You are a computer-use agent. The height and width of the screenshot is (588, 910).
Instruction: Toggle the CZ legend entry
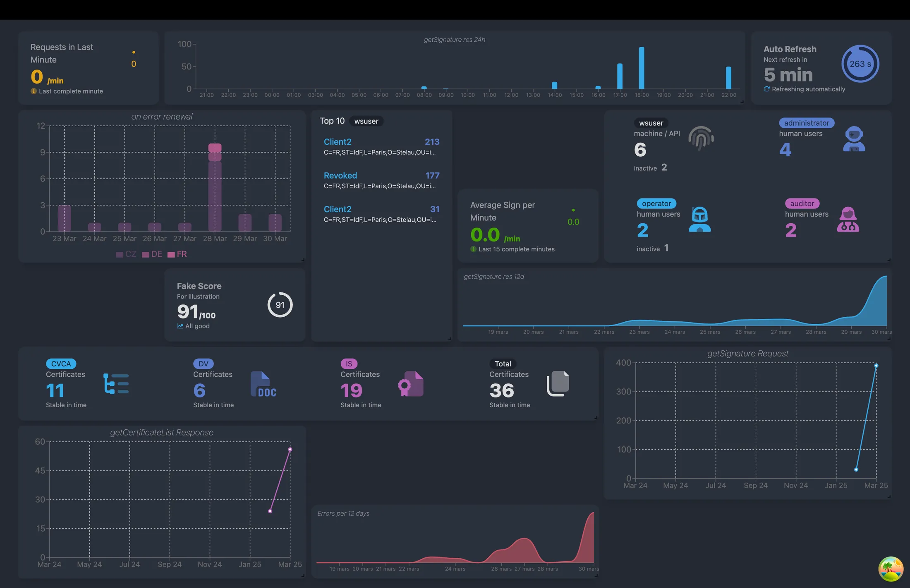(126, 254)
